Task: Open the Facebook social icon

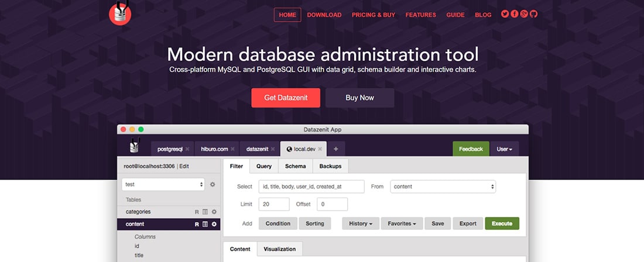Action: tap(514, 15)
